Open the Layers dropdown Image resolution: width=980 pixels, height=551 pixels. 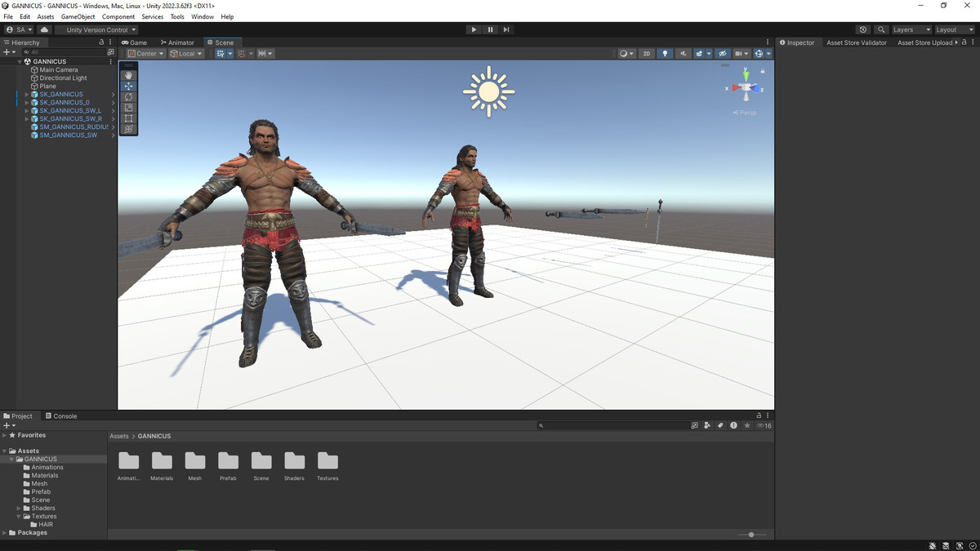(911, 29)
